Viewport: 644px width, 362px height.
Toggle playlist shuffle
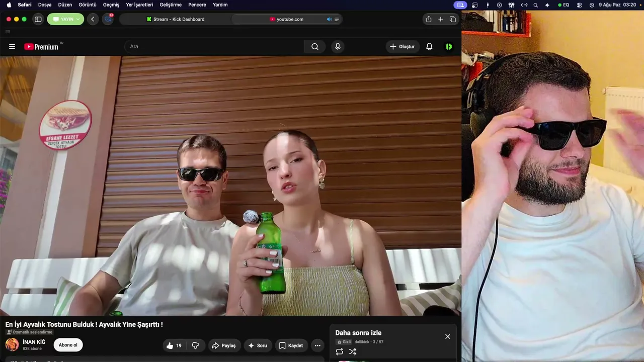tap(353, 351)
